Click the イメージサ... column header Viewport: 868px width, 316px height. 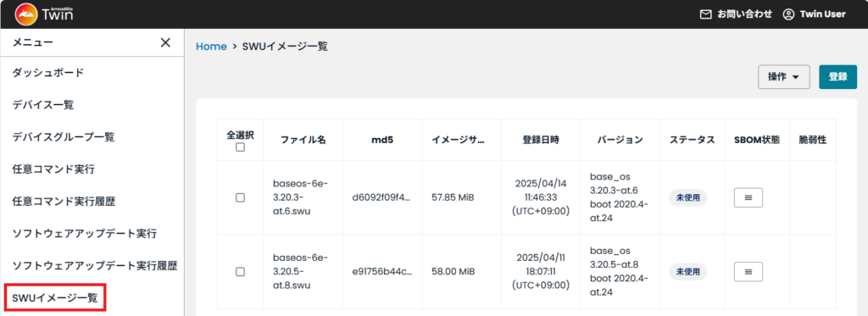pyautogui.click(x=458, y=140)
